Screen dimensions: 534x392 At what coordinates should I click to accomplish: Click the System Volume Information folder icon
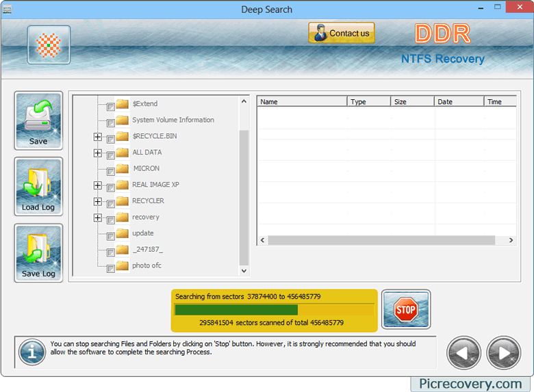click(123, 120)
